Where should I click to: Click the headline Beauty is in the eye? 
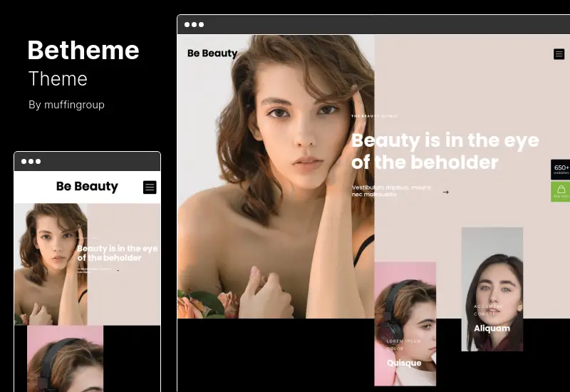point(445,151)
